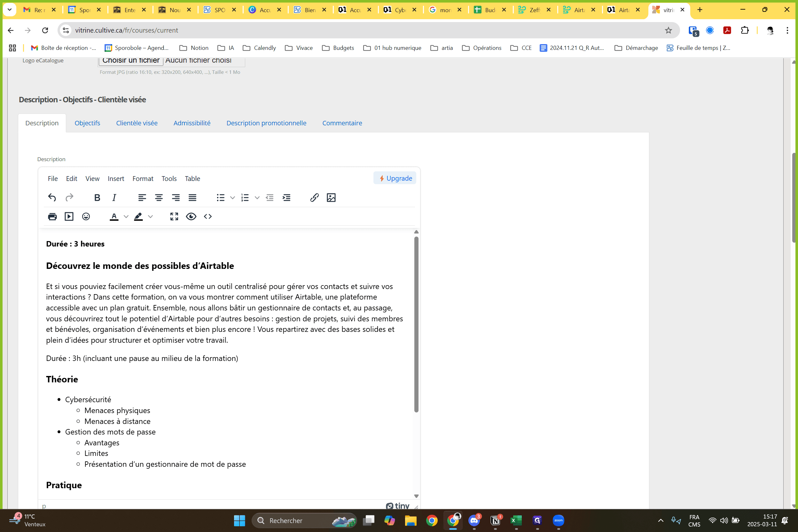Toggle bold formatting

pyautogui.click(x=97, y=198)
